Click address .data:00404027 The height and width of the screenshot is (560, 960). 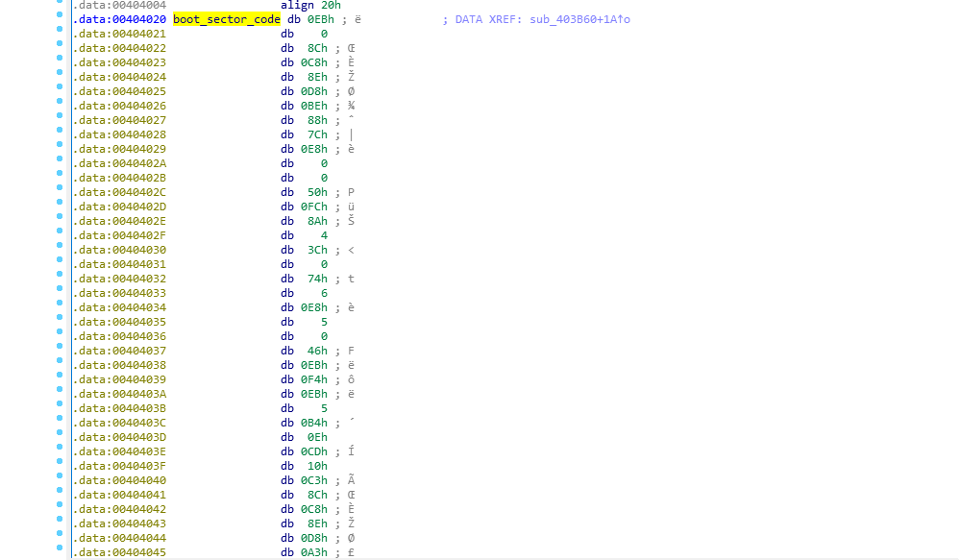point(119,120)
